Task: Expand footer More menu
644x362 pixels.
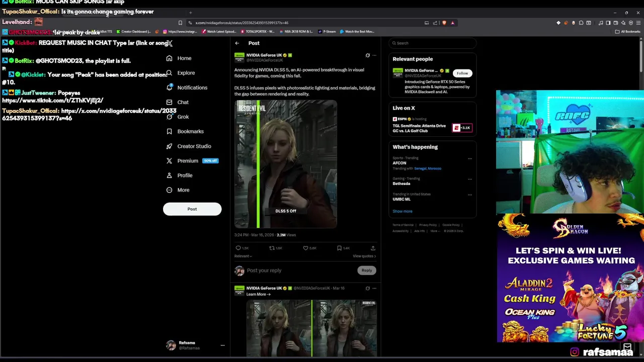Action: point(435,231)
